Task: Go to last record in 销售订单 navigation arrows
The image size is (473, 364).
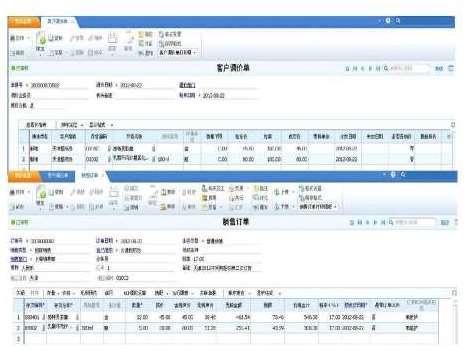Action: coord(383,222)
